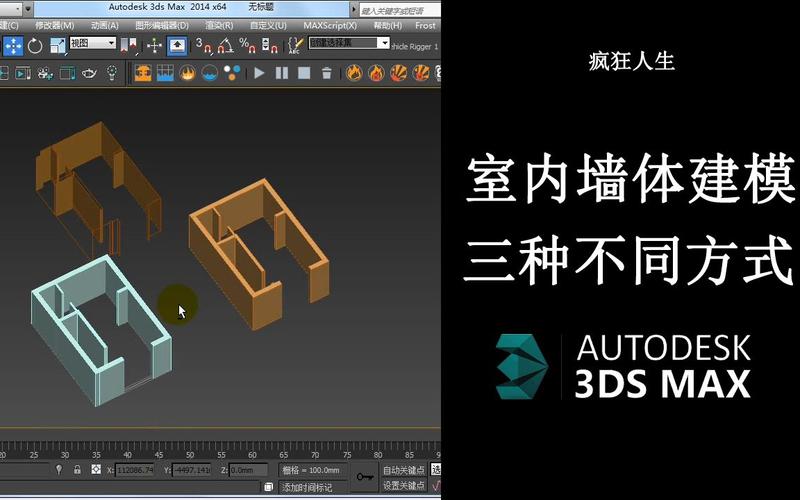Stop simulation with the stop button
Image resolution: width=800 pixels, height=500 pixels.
click(304, 73)
